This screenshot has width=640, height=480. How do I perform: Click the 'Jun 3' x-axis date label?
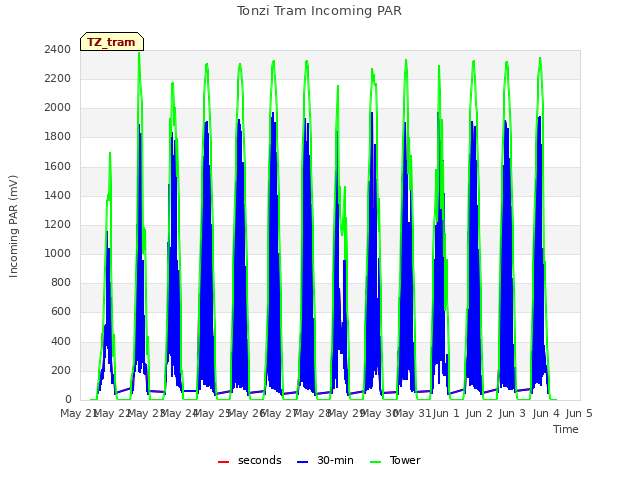512,413
